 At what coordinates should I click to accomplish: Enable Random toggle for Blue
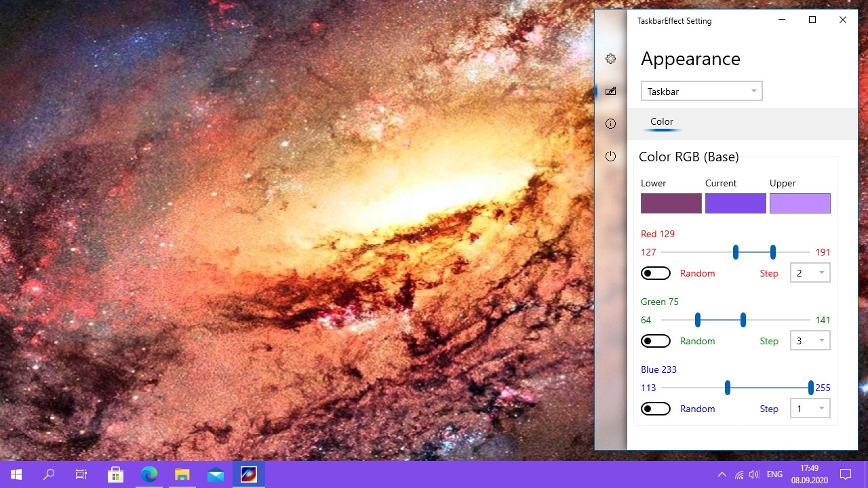click(x=656, y=409)
